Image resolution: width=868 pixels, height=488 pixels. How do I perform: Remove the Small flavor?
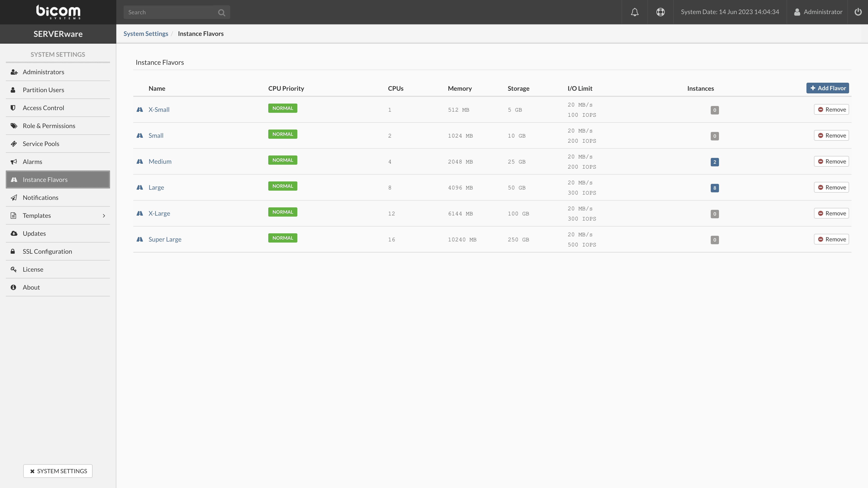point(831,136)
